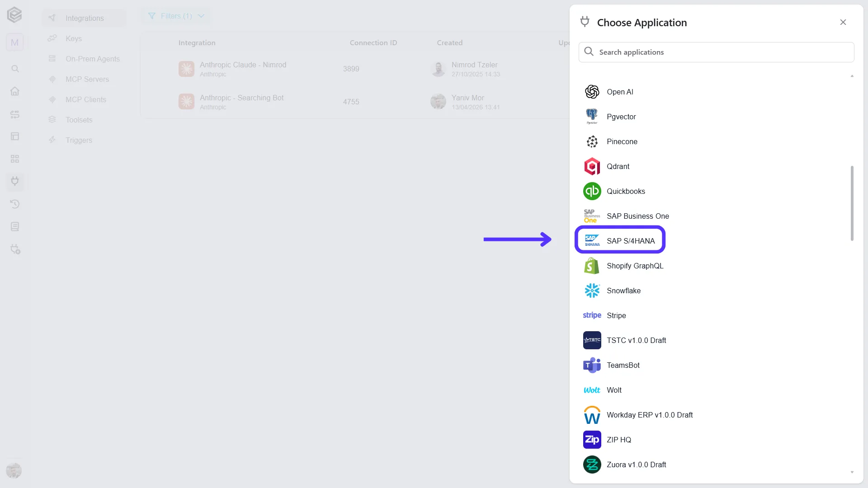This screenshot has width=868, height=488.
Task: Click the search magnifier in left rail
Action: pos(15,69)
